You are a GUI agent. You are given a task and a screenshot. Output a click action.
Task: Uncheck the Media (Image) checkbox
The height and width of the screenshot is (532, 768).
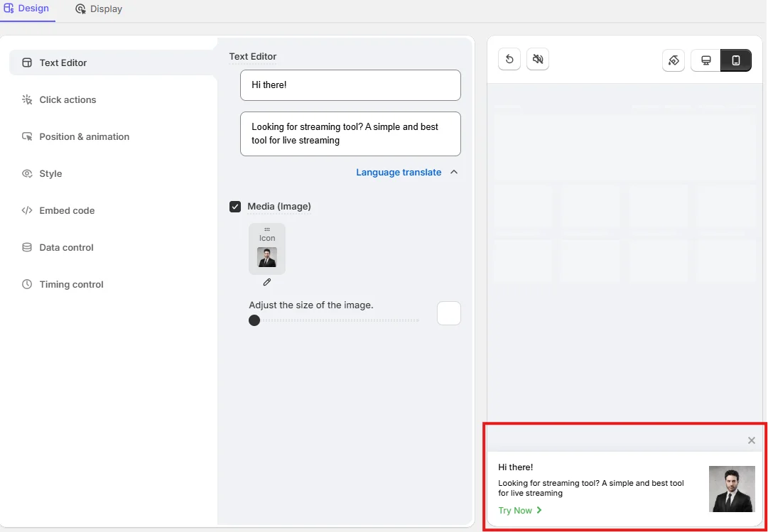pos(235,207)
